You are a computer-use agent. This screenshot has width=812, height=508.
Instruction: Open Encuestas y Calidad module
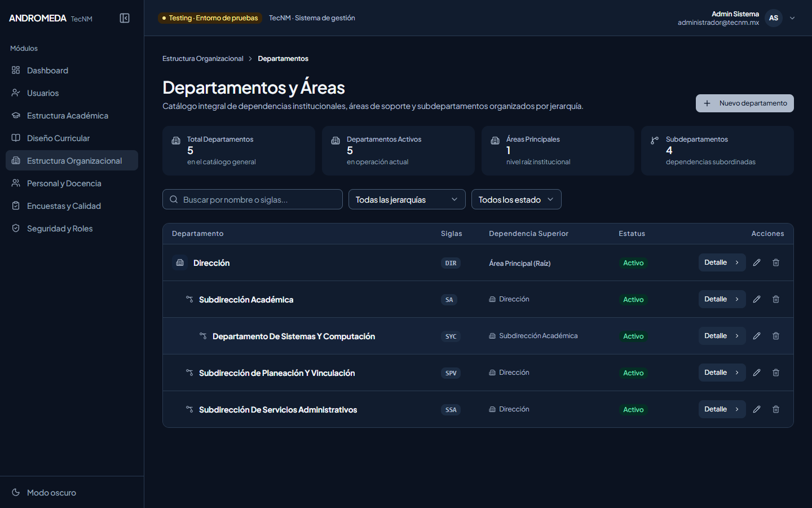click(72, 206)
